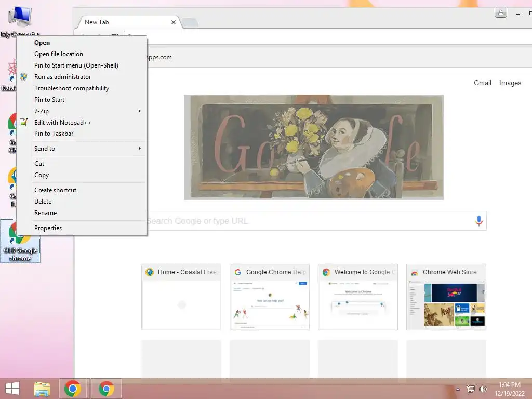Image resolution: width=532 pixels, height=399 pixels.
Task: Open the Gmail link
Action: pyautogui.click(x=483, y=83)
